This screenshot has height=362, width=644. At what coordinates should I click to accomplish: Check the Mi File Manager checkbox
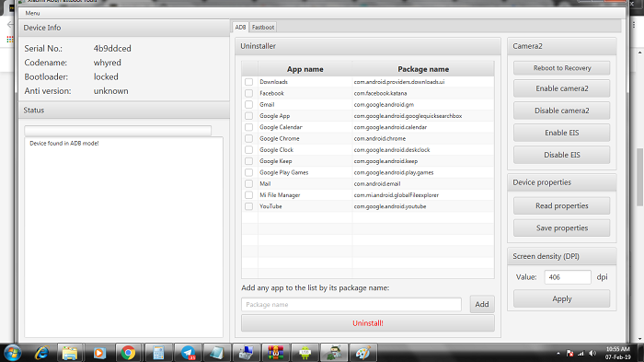249,195
